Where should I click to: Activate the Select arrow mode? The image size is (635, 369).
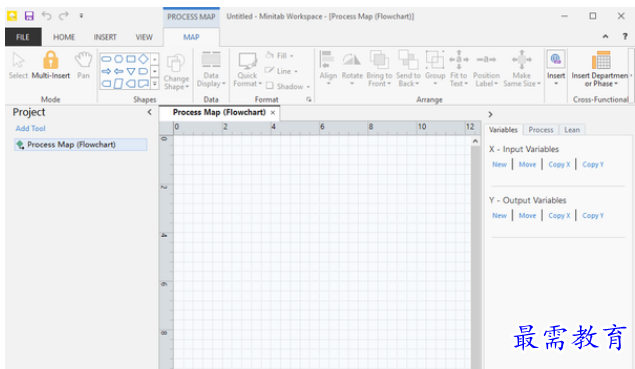(x=18, y=65)
